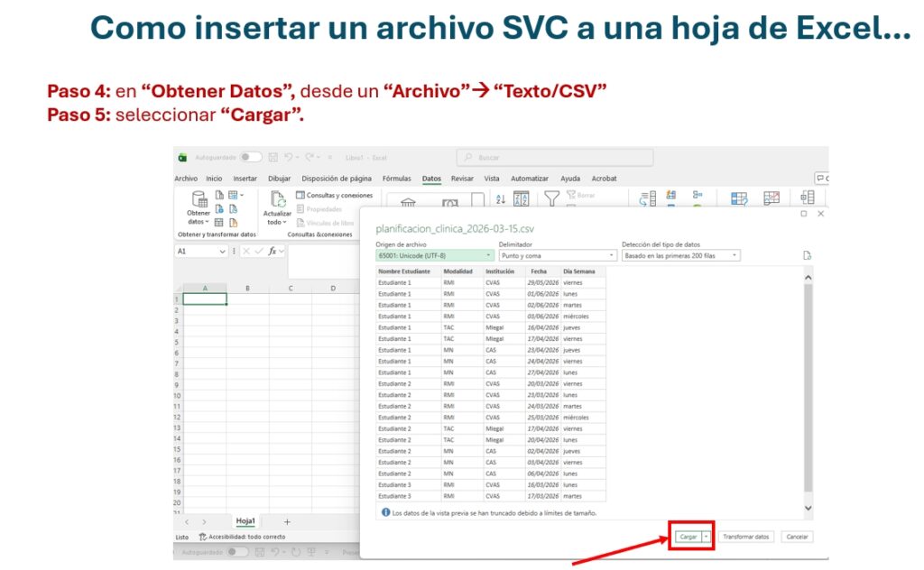Click the preview vertical scrollbar
Image resolution: width=924 pixels, height=570 pixels.
tap(808, 388)
